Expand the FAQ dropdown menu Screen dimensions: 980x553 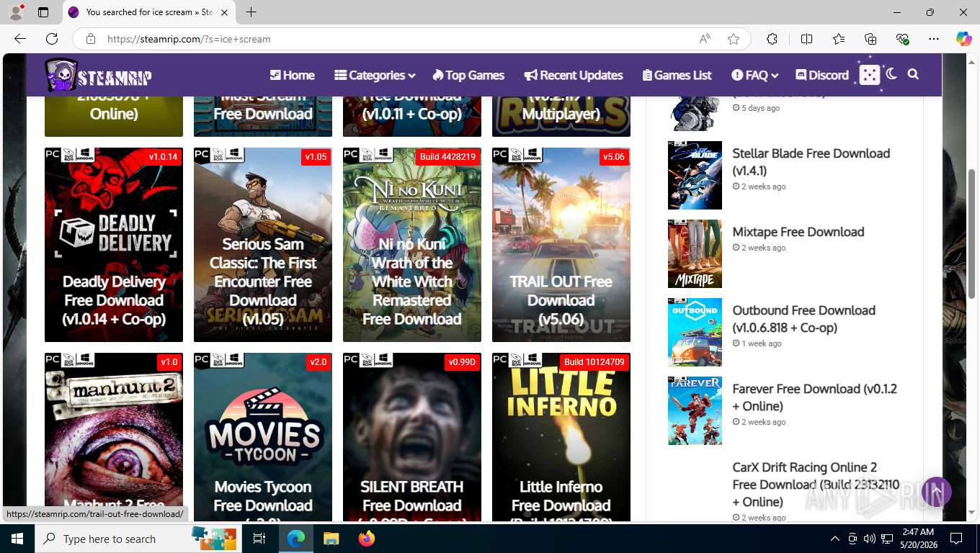pos(754,75)
